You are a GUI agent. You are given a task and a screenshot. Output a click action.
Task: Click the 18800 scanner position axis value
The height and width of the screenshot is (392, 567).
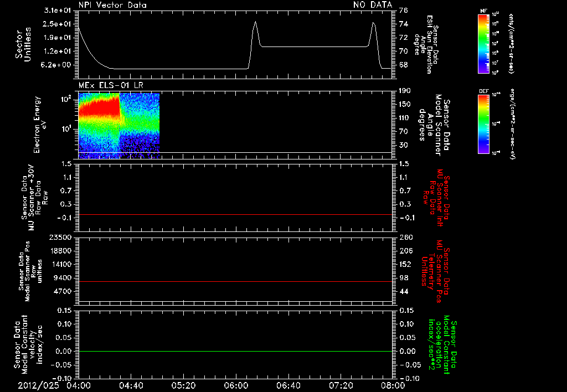pyautogui.click(x=60, y=251)
